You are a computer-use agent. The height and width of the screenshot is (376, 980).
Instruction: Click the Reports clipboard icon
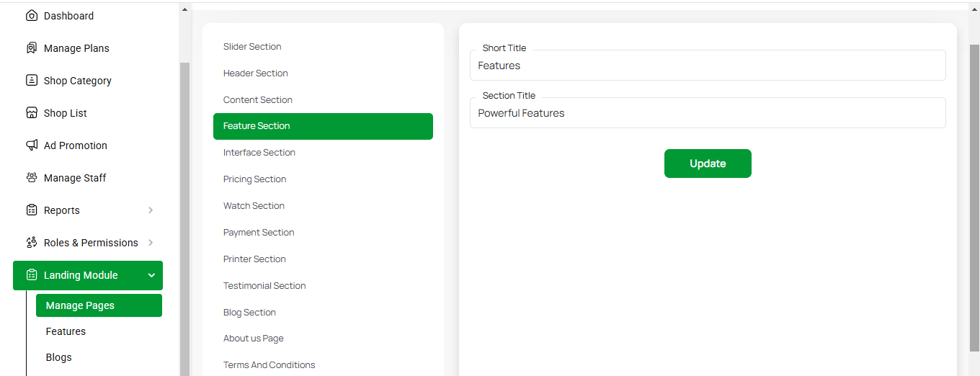32,210
